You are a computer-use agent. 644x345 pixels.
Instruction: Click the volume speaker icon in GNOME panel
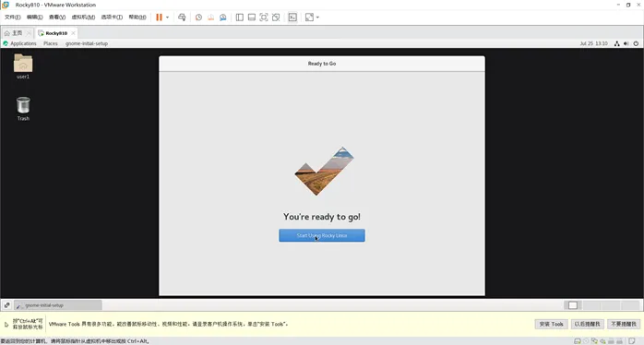626,43
